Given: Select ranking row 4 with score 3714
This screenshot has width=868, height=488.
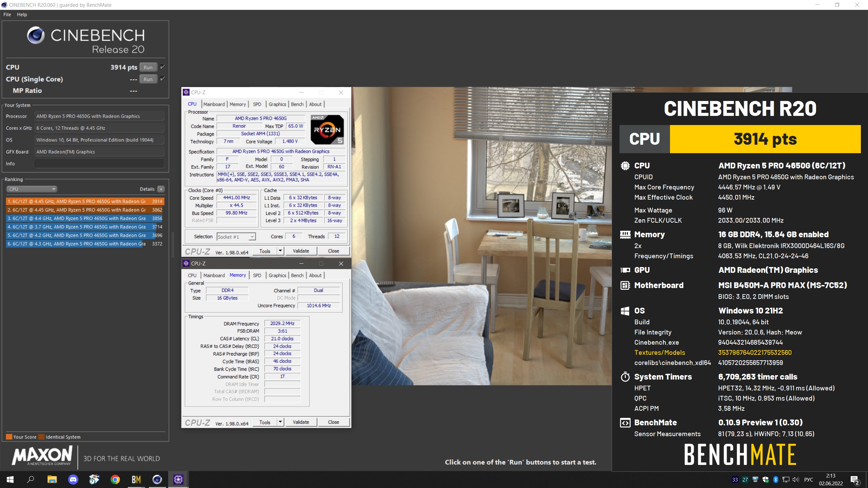Looking at the screenshot, I should pyautogui.click(x=85, y=227).
